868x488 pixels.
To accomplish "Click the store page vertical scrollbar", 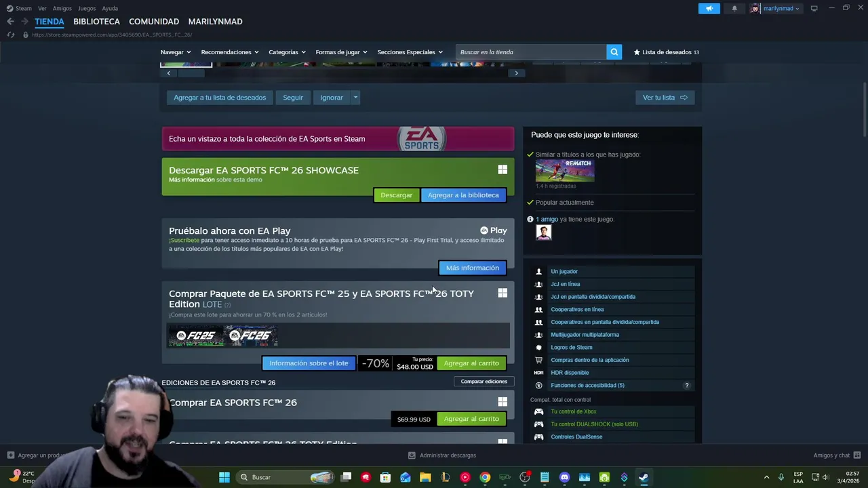I will click(x=865, y=108).
